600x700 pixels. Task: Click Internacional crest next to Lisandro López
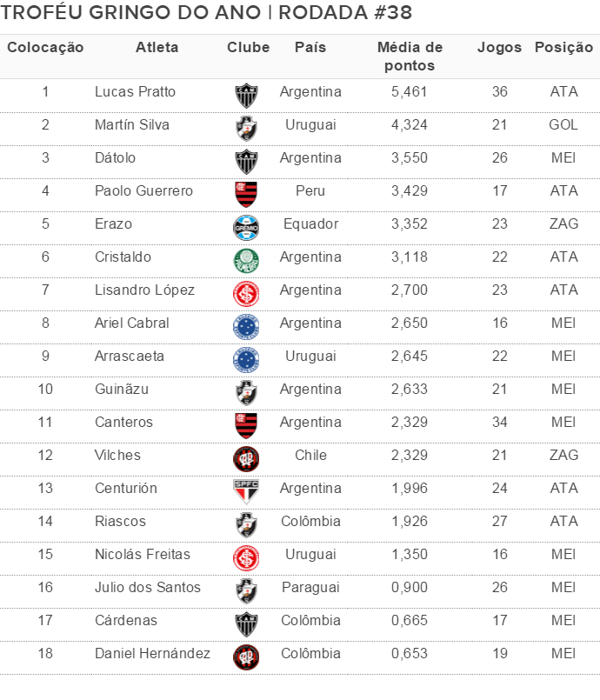click(246, 294)
